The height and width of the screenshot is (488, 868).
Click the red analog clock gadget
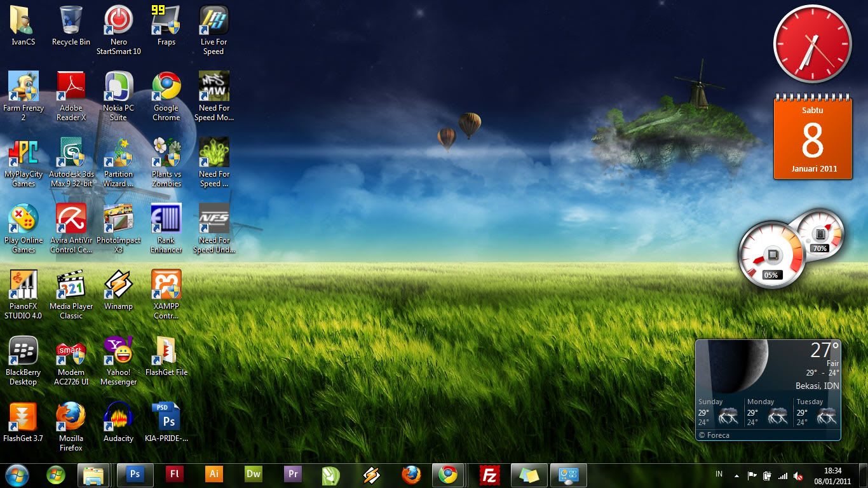813,44
